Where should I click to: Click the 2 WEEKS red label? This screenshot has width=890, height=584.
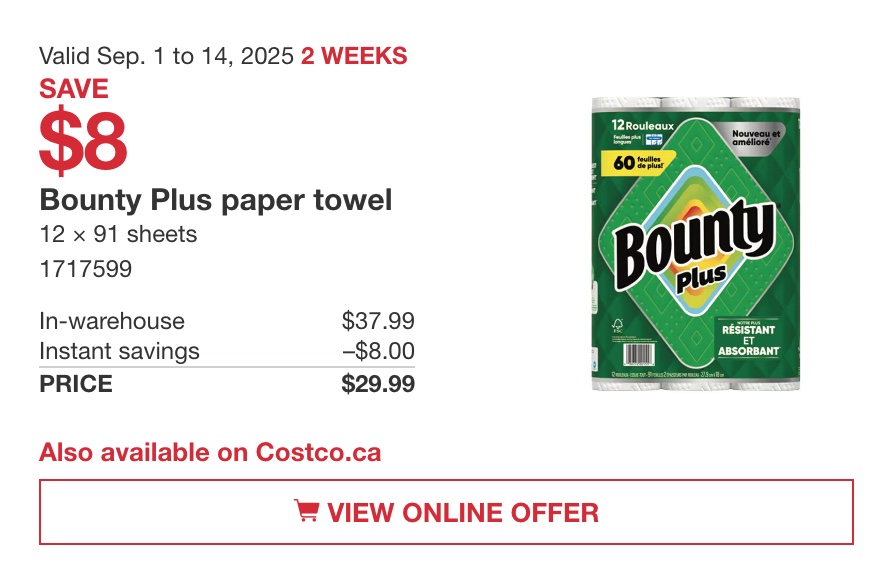point(354,56)
